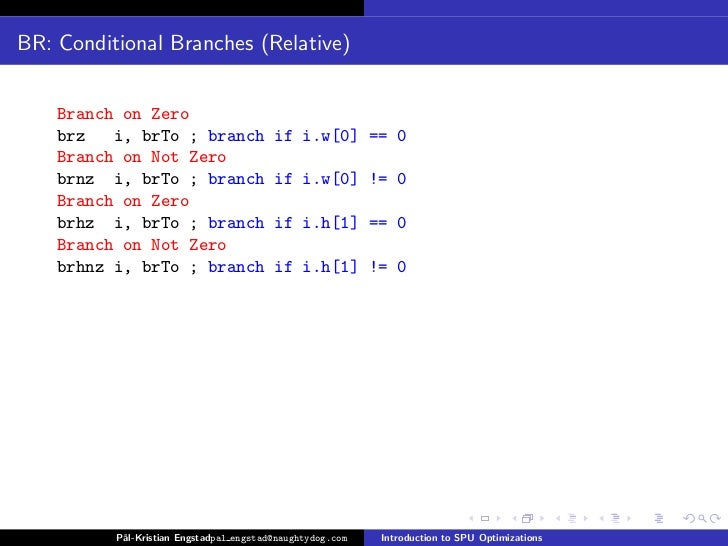
Task: Click the stacked frames navigation icon
Action: click(x=527, y=518)
